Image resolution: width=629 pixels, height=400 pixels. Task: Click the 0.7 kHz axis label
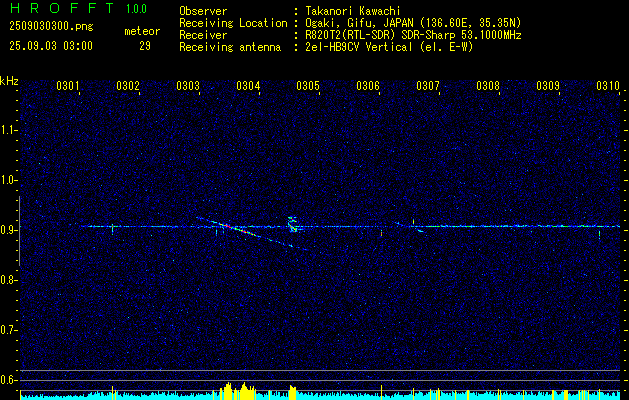click(8, 330)
